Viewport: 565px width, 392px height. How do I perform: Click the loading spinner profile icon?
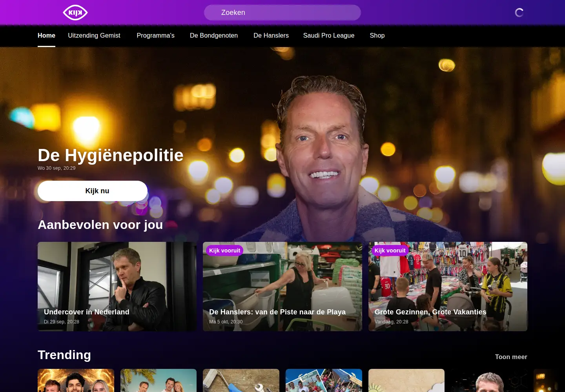tap(519, 13)
